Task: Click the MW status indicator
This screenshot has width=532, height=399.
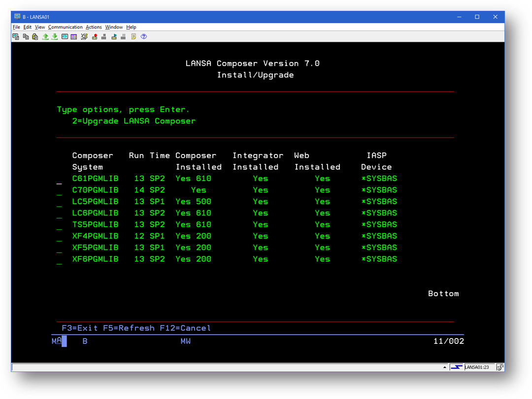Action: point(186,341)
